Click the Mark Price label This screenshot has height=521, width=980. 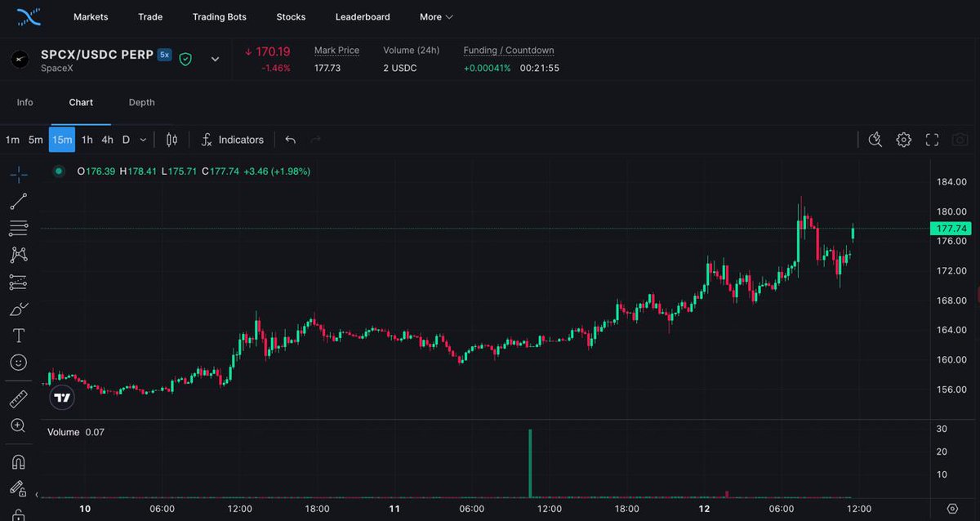coord(336,51)
